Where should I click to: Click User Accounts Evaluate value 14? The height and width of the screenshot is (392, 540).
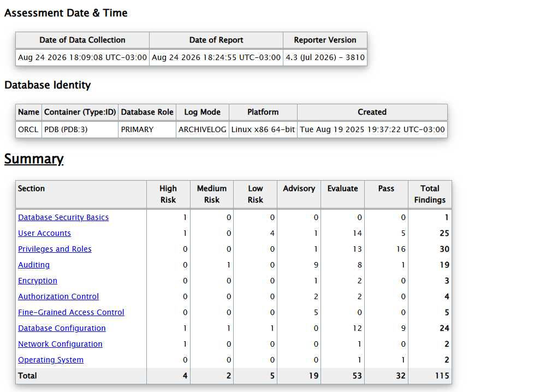tap(357, 233)
